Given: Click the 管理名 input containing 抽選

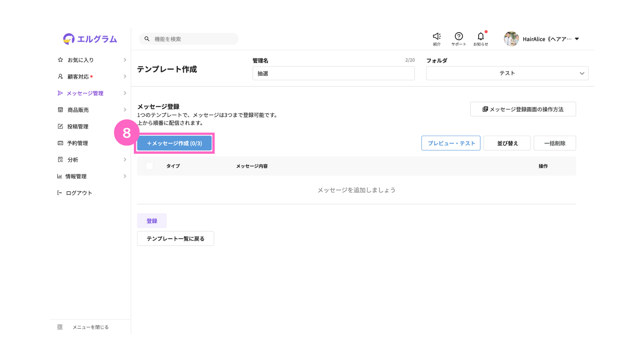Looking at the screenshot, I should [333, 73].
